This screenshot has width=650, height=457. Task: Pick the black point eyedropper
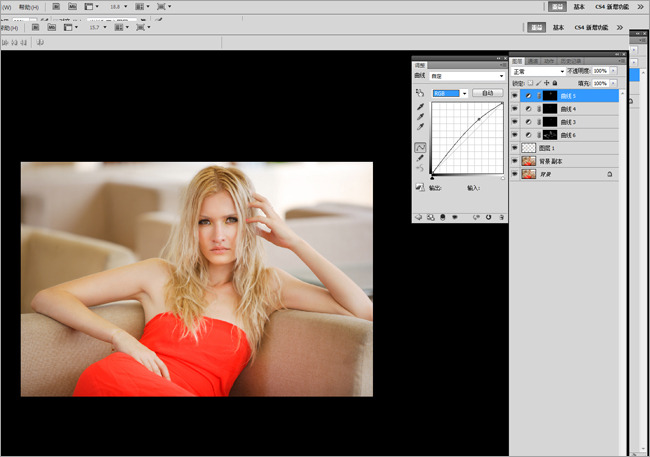pyautogui.click(x=420, y=107)
